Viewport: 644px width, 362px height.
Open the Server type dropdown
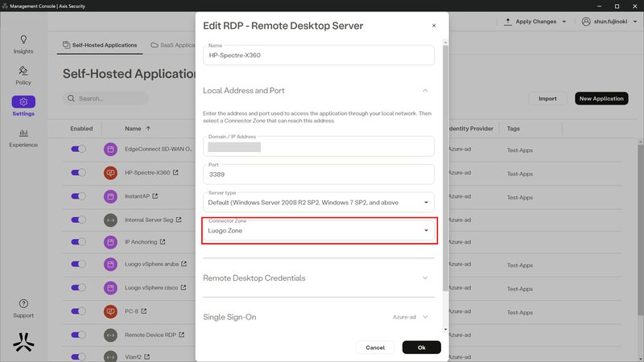tap(319, 203)
